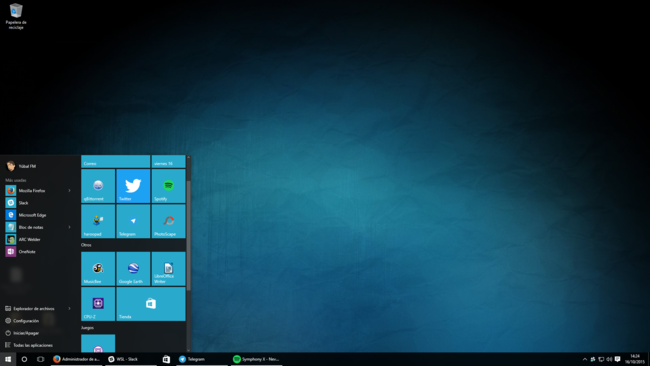Select the Papelera de reciclaje desktop icon
650x366 pixels.
click(16, 16)
